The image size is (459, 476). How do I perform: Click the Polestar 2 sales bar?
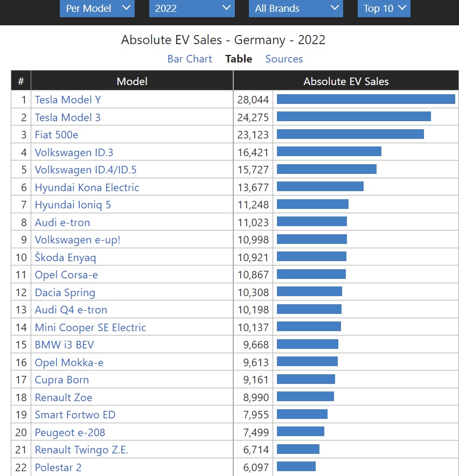[296, 466]
